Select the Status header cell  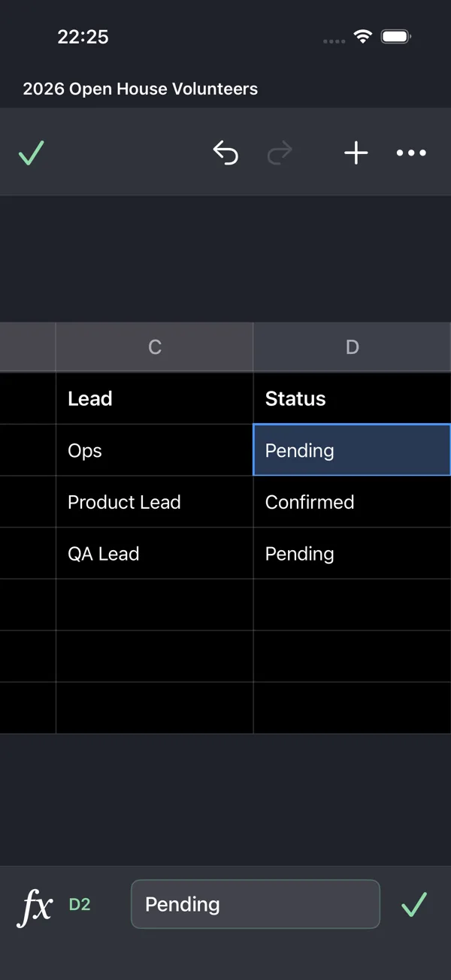[352, 398]
